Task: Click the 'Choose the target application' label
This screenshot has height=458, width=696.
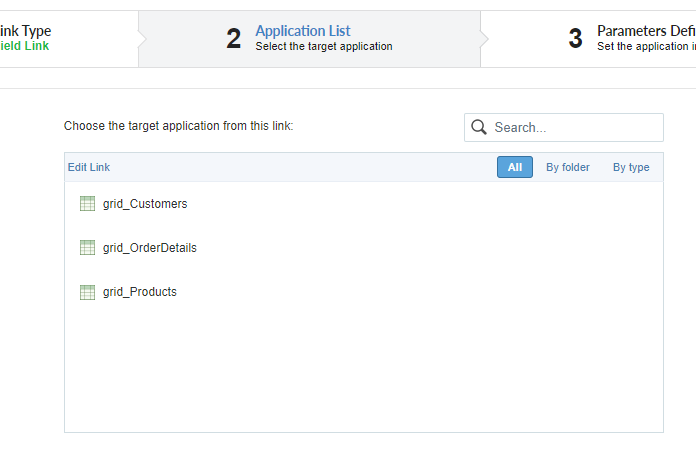Action: coord(178,126)
